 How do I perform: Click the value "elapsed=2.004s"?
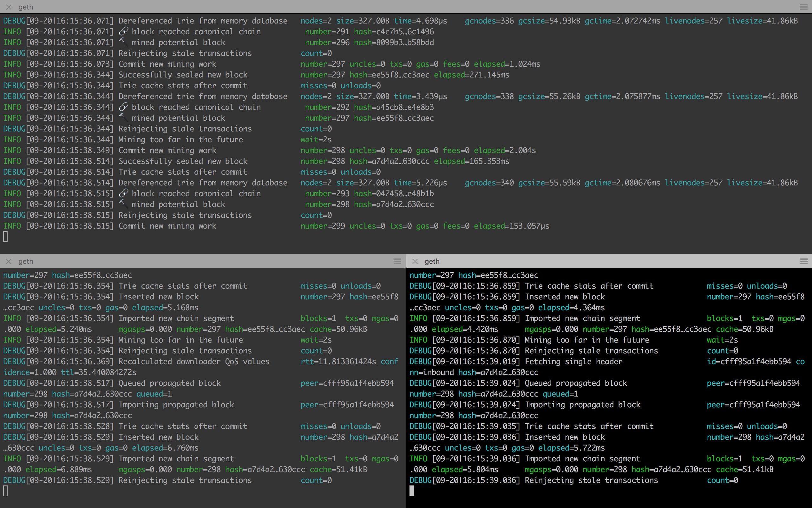click(505, 150)
